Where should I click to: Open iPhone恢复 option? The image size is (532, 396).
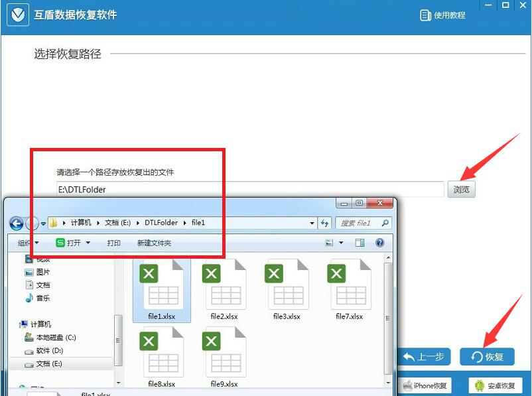coord(425,386)
